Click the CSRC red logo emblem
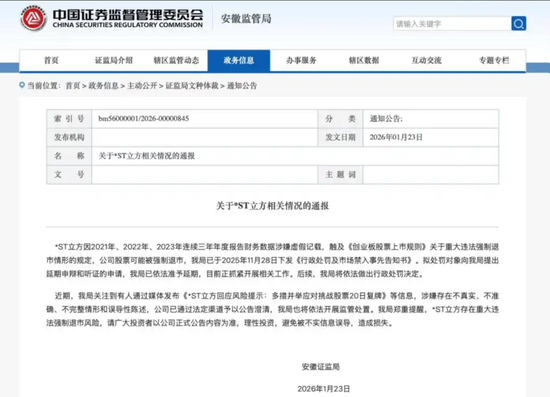The width and height of the screenshot is (550, 397). tap(33, 18)
